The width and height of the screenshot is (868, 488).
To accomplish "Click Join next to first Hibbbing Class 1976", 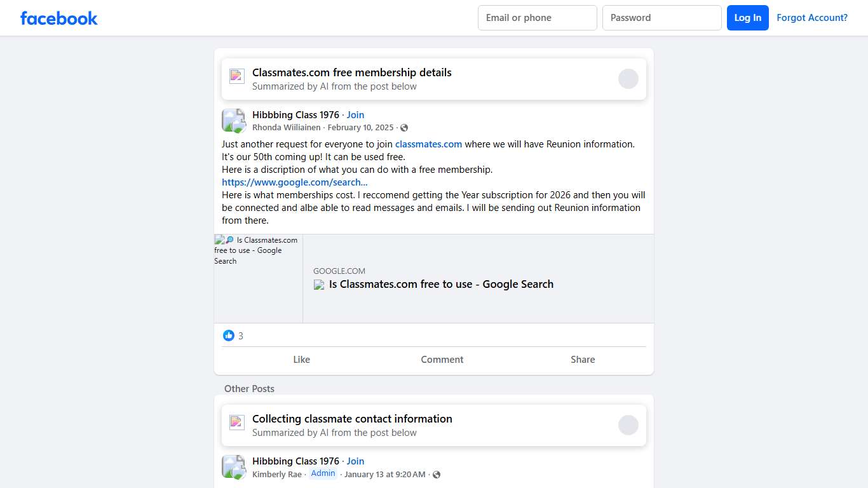I will click(355, 115).
